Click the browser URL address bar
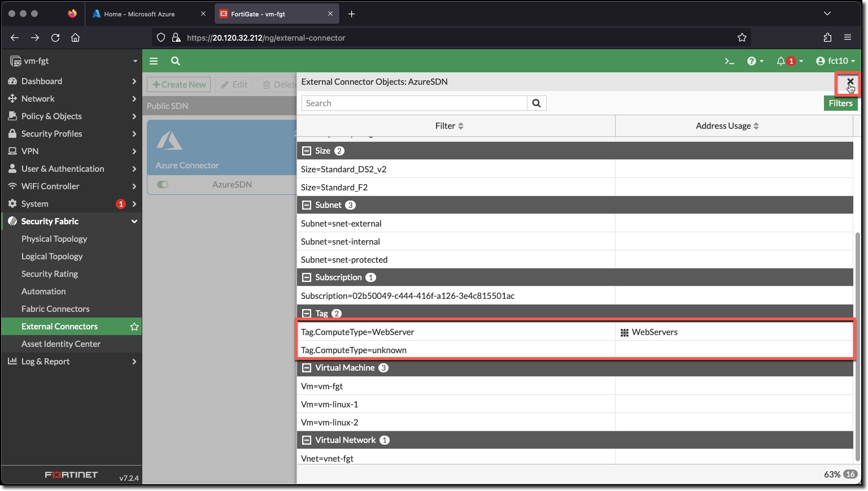The image size is (868, 491). (x=452, y=38)
